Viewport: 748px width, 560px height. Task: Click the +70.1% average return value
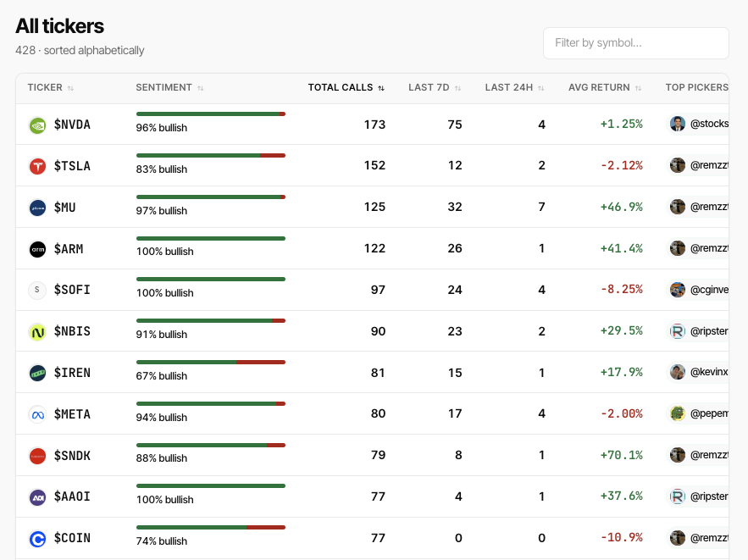tap(621, 455)
